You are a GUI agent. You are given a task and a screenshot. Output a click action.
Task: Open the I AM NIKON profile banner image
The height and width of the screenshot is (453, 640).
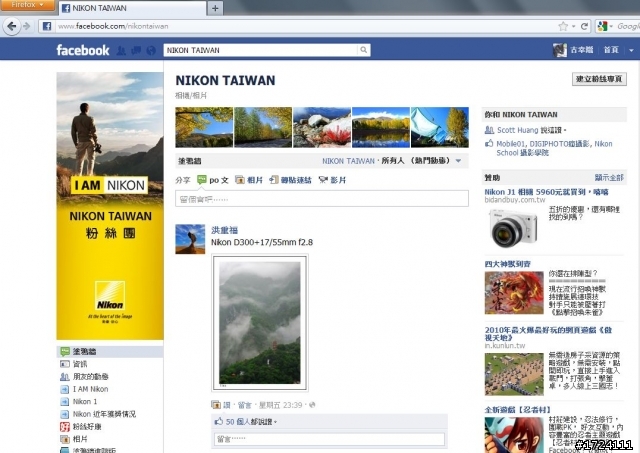tap(110, 206)
